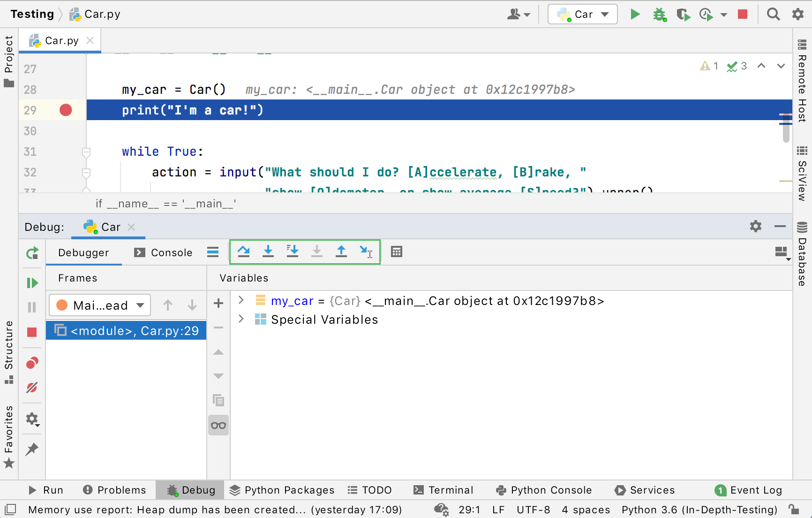The height and width of the screenshot is (518, 812).
Task: Open Search Everywhere magnifier
Action: pos(773,14)
